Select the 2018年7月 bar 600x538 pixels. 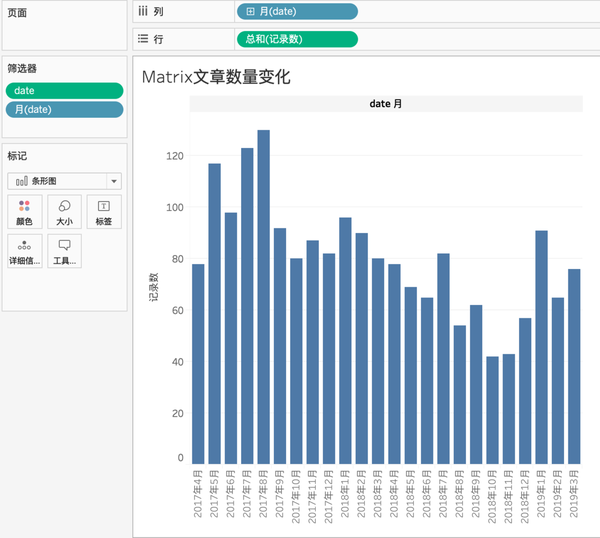pyautogui.click(x=443, y=359)
